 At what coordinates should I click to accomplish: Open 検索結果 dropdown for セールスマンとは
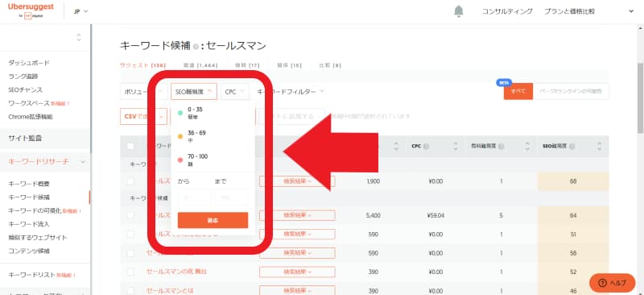pos(297,290)
